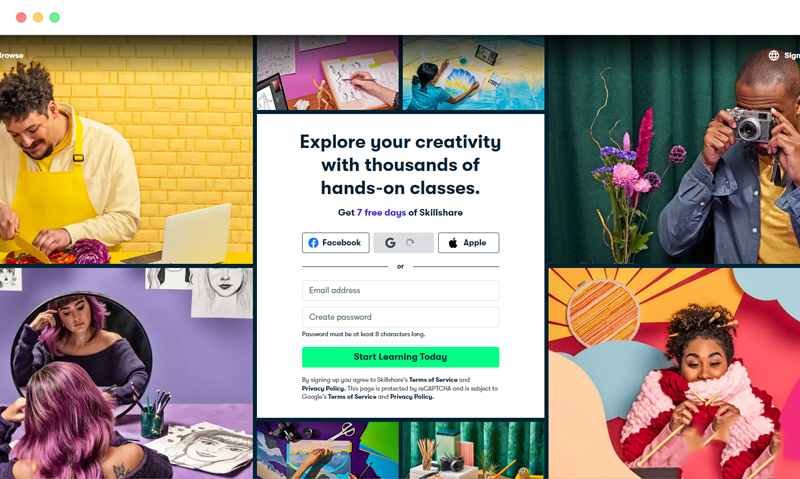Focus the Create password field

coord(401,317)
